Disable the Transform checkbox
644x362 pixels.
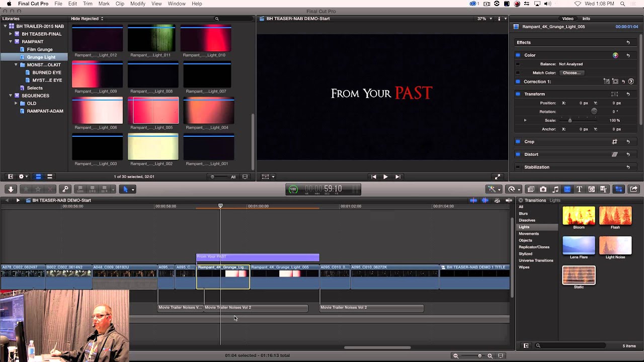[518, 94]
